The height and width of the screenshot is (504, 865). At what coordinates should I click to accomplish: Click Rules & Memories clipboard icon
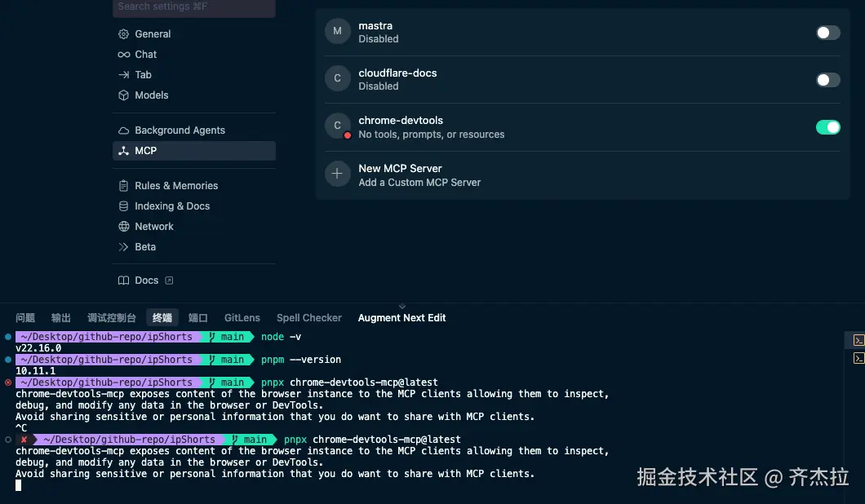[123, 186]
